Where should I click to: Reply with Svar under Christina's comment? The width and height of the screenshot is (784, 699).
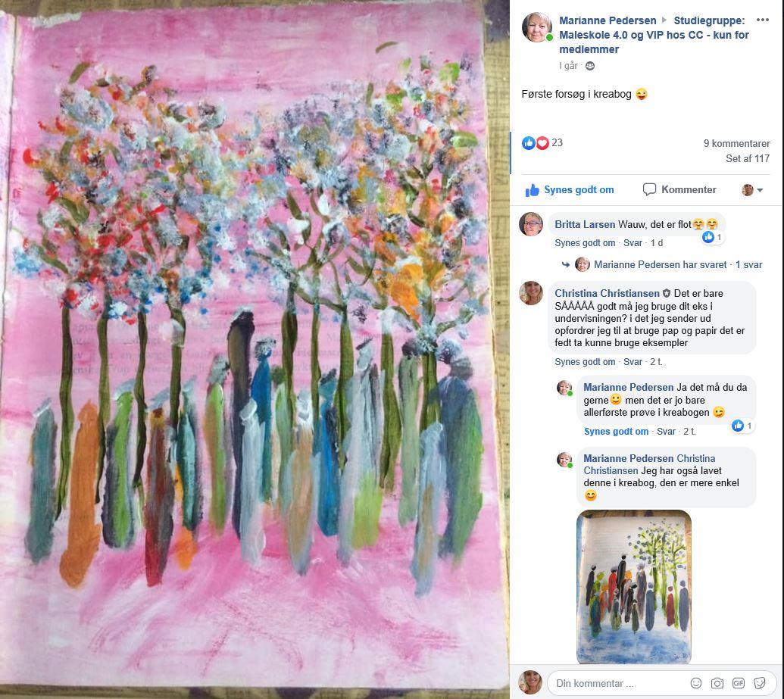633,362
